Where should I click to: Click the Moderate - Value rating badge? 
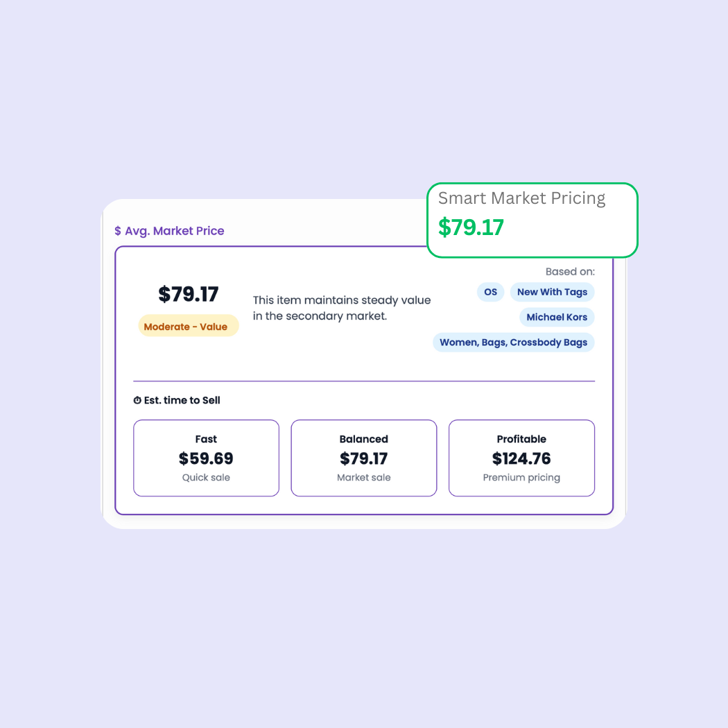[x=188, y=325]
